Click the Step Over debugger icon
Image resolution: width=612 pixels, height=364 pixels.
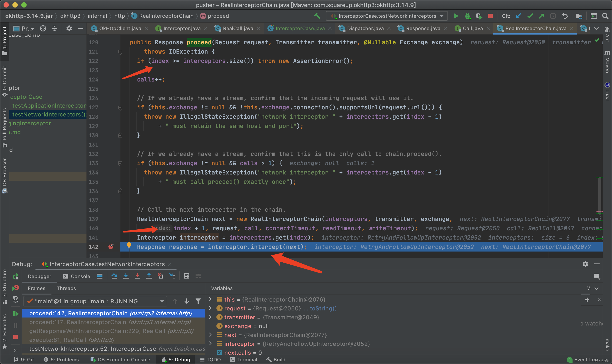(x=114, y=276)
